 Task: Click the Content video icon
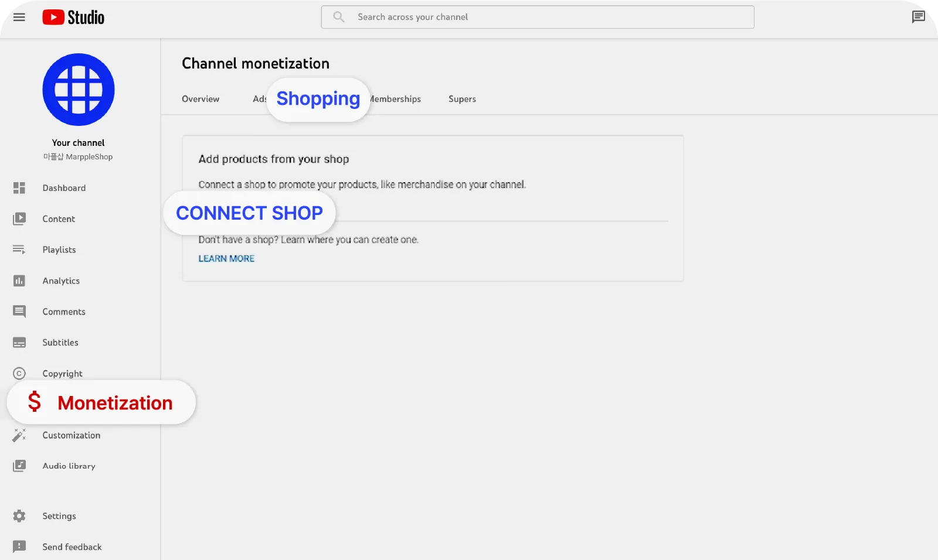[x=19, y=219]
